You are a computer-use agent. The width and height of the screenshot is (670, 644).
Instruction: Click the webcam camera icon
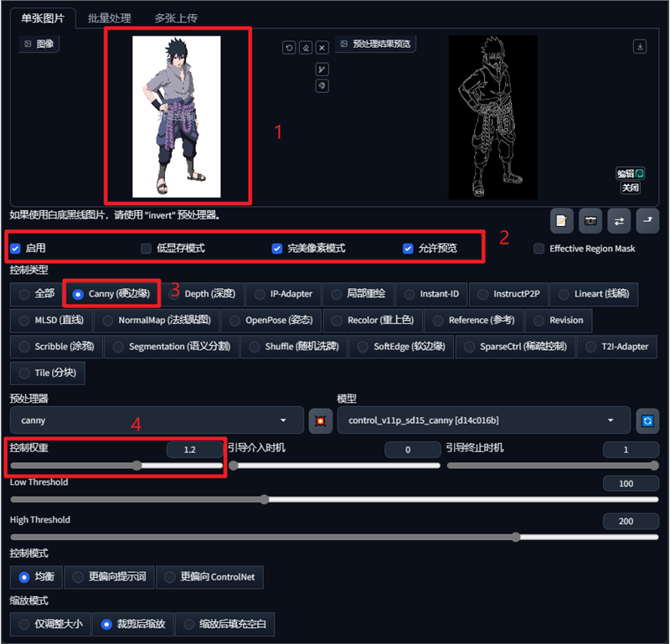591,220
